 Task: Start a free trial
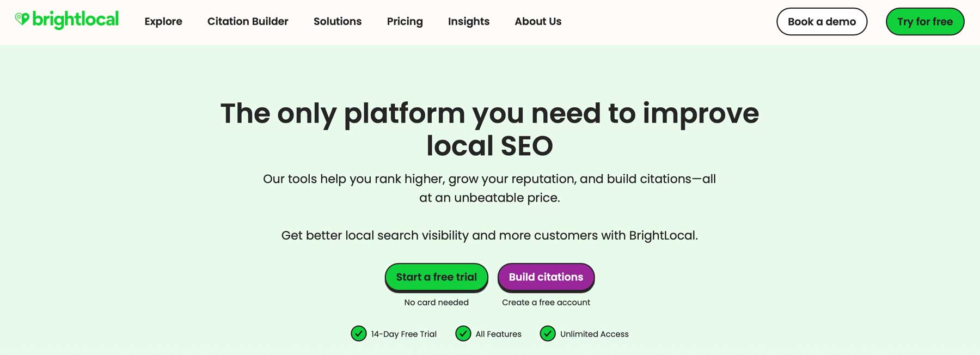point(436,277)
